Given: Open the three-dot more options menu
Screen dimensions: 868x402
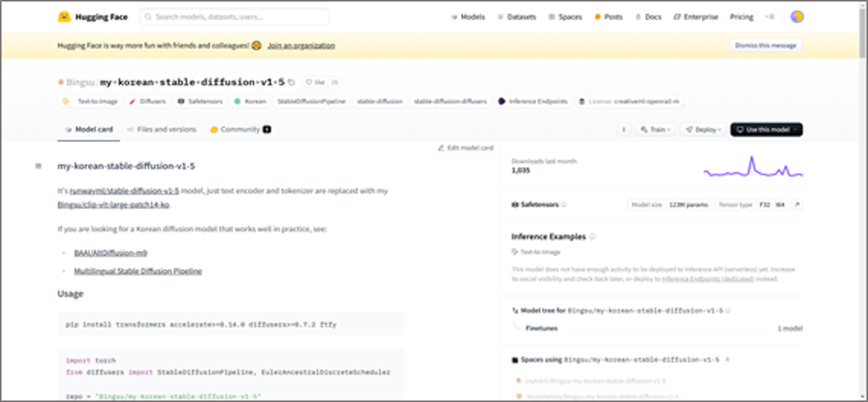Looking at the screenshot, I should (x=624, y=130).
